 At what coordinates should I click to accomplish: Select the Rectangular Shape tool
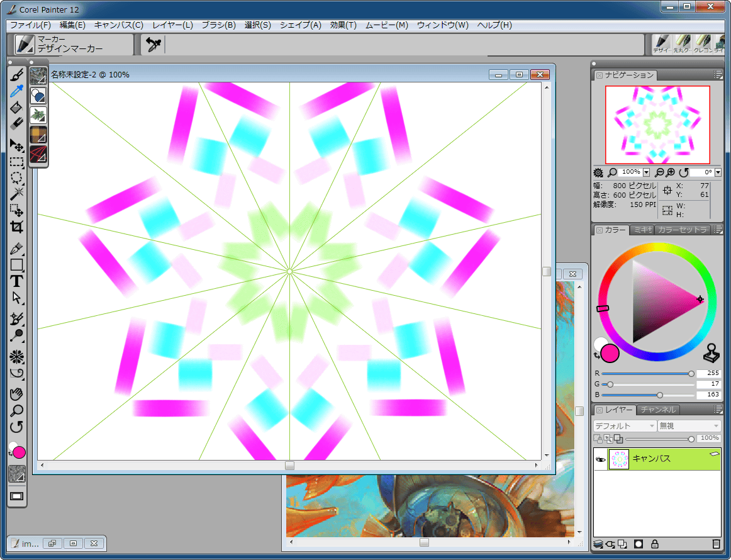point(16,265)
